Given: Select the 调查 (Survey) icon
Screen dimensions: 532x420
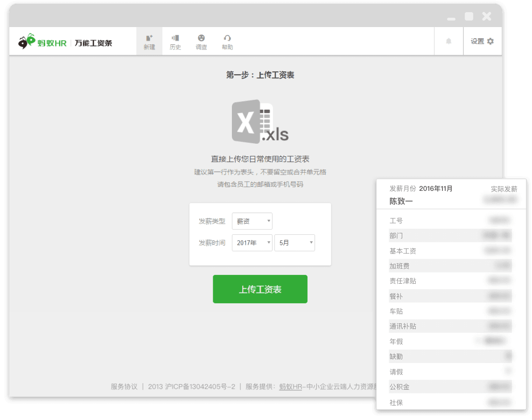Looking at the screenshot, I should click(201, 41).
